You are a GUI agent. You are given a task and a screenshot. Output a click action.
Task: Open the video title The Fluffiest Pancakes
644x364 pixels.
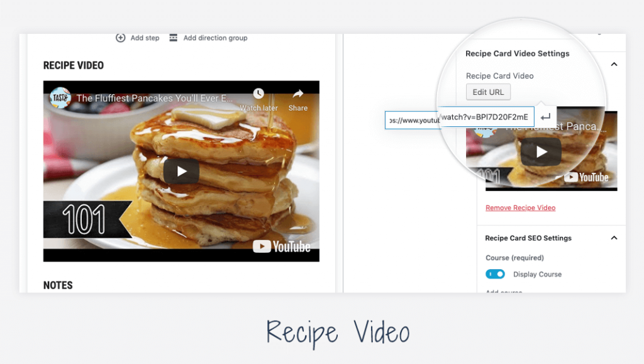[x=155, y=99]
